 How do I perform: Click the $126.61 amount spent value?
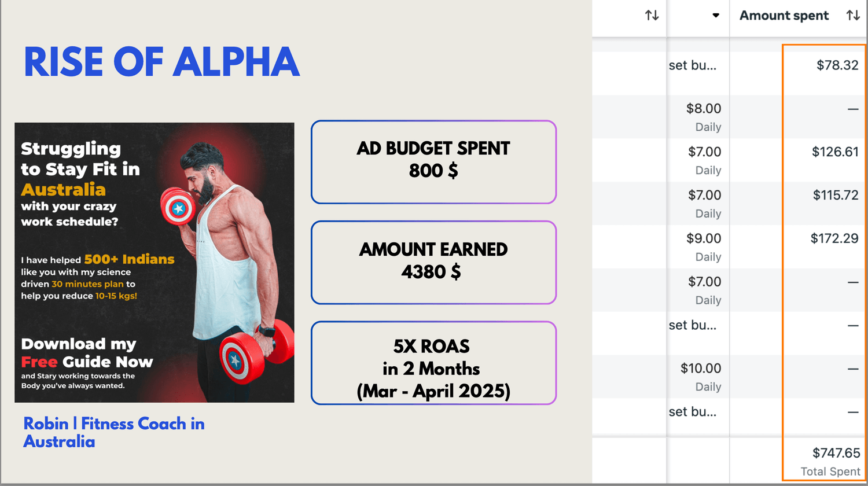(835, 152)
